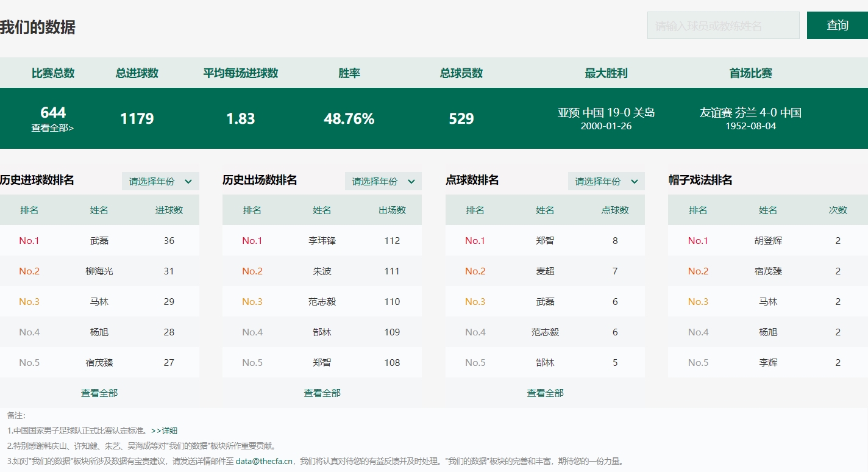Click the 查询 search button
The height and width of the screenshot is (472, 868).
tap(838, 25)
